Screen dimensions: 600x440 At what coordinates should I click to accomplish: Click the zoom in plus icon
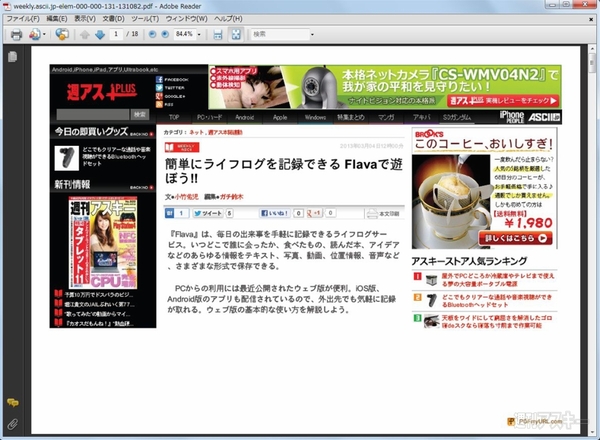click(x=165, y=34)
